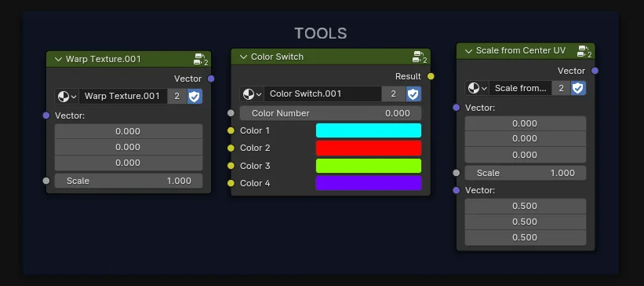Toggle fake user shield on Scale from Center node
This screenshot has height=286, width=644.
pyautogui.click(x=578, y=88)
